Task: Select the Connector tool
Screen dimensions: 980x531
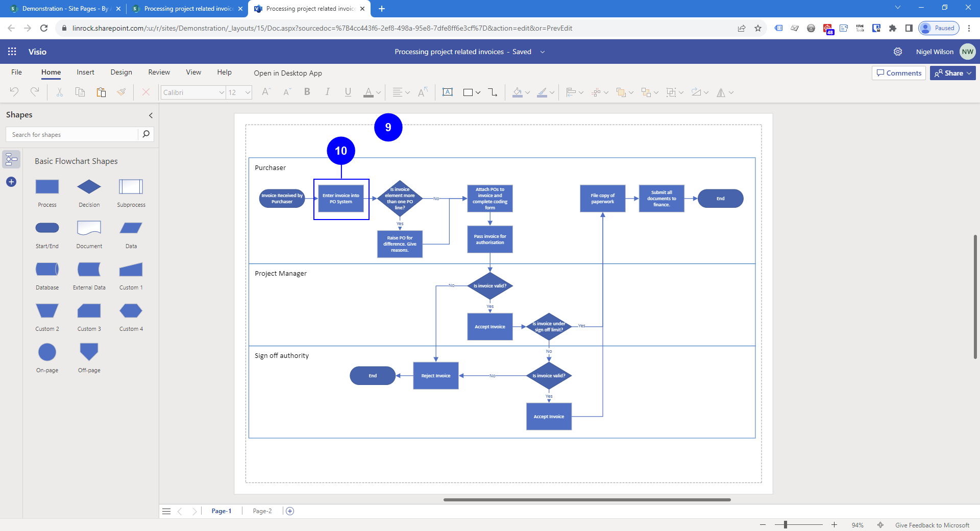Action: point(493,92)
